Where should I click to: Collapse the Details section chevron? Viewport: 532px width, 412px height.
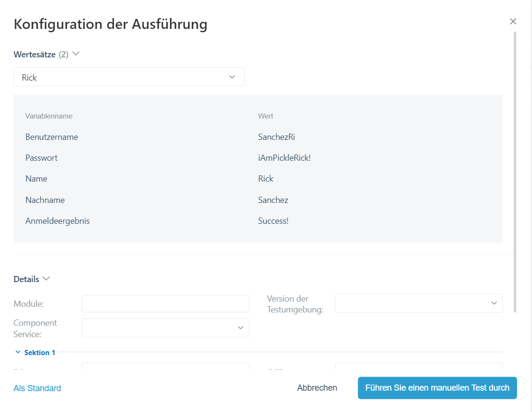46,279
